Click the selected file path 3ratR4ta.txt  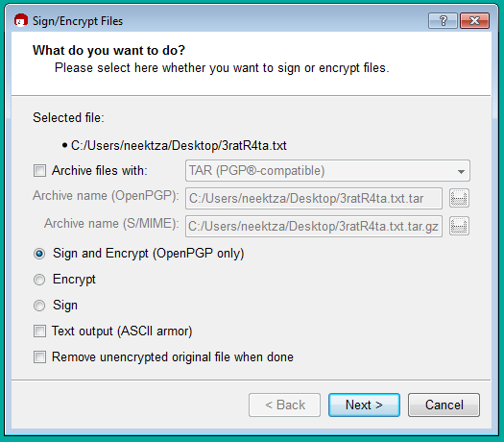coord(179,146)
